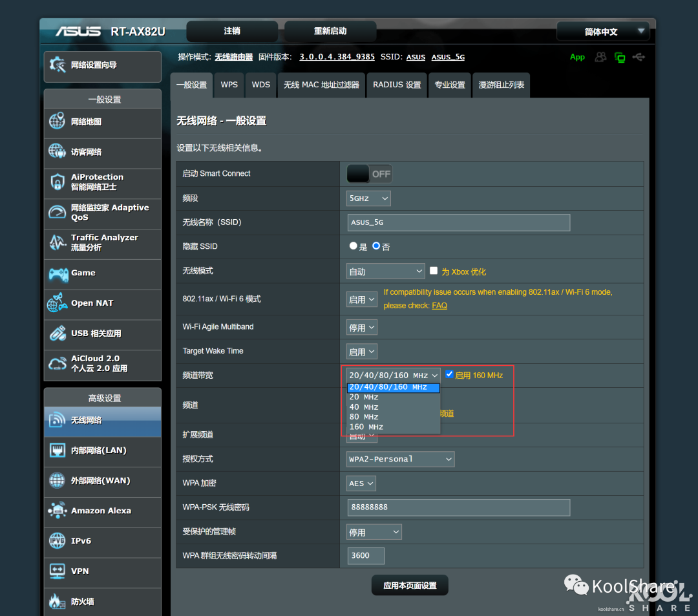Click the 注销 logout button
This screenshot has height=616, width=698.
232,31
